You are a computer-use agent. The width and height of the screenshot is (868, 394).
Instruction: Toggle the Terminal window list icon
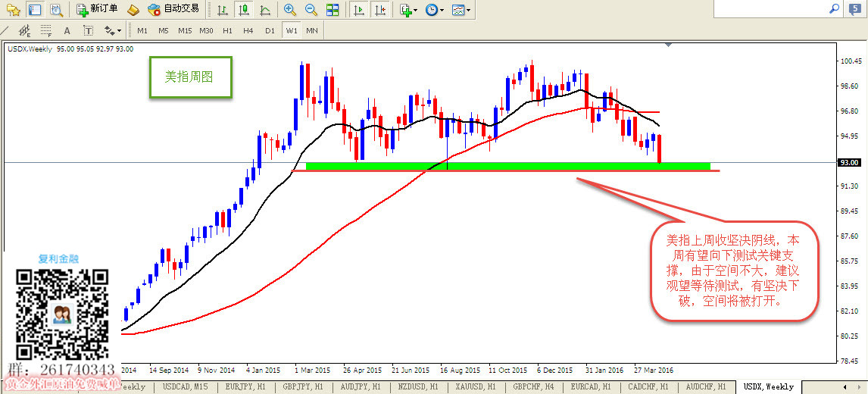(x=35, y=9)
